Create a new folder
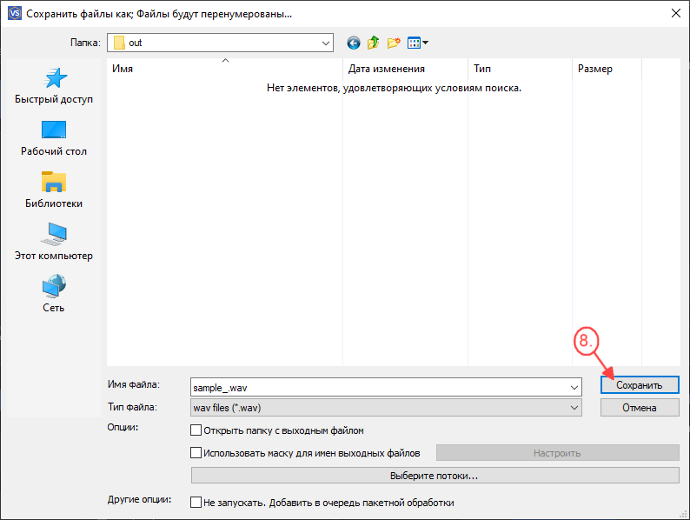Viewport: 690px width, 520px height. pyautogui.click(x=393, y=43)
